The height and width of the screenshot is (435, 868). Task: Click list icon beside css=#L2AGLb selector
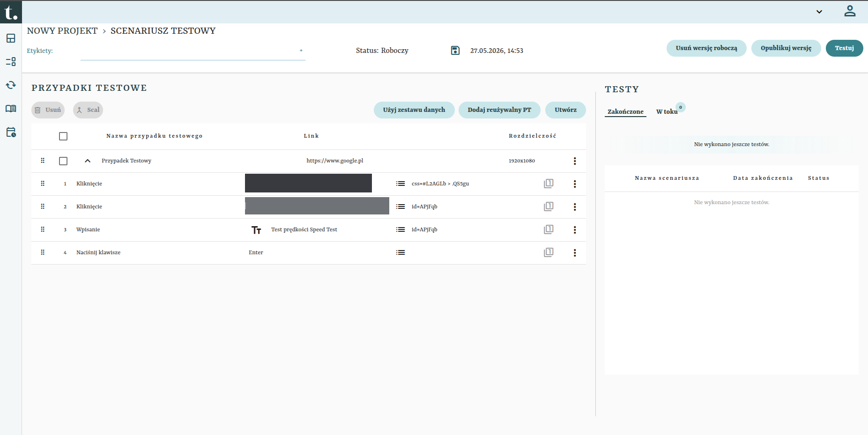[x=401, y=184]
